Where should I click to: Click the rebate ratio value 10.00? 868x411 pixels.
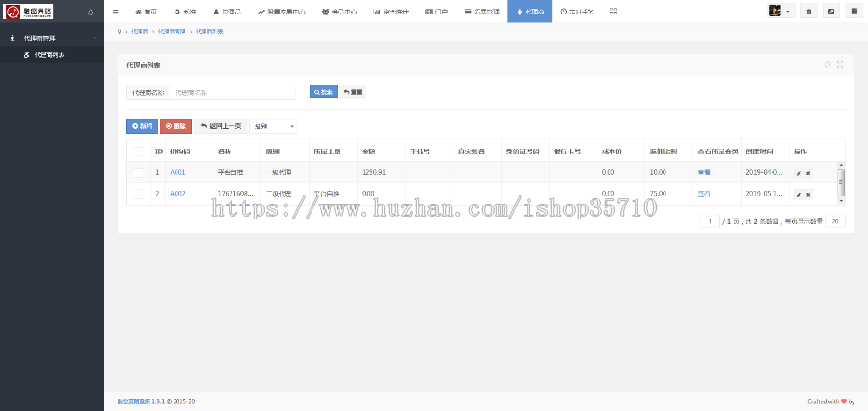(x=658, y=173)
